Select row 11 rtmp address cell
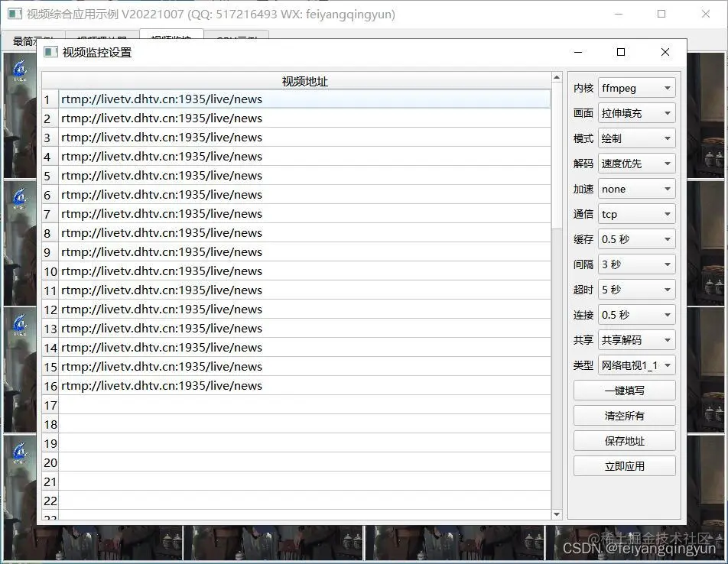Viewport: 728px width, 564px height. [x=304, y=290]
